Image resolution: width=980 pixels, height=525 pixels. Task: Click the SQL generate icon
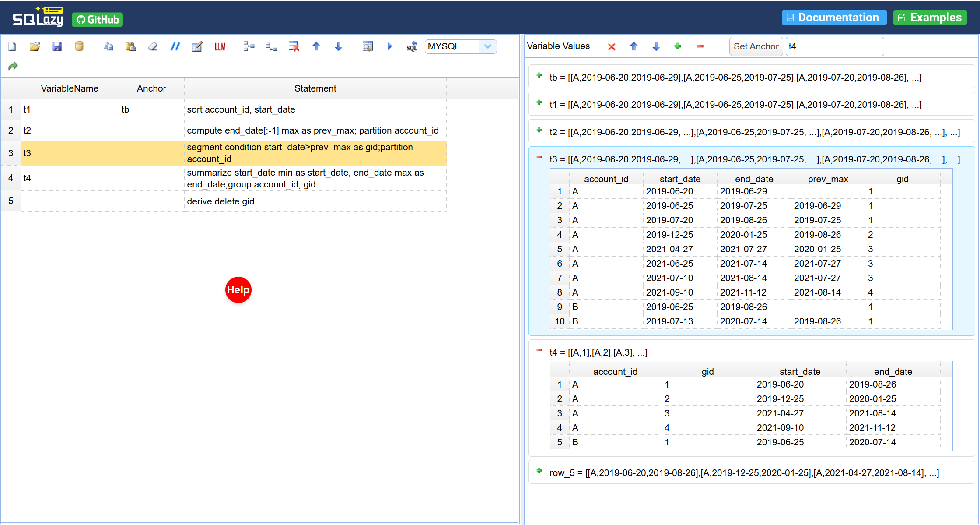[x=412, y=46]
